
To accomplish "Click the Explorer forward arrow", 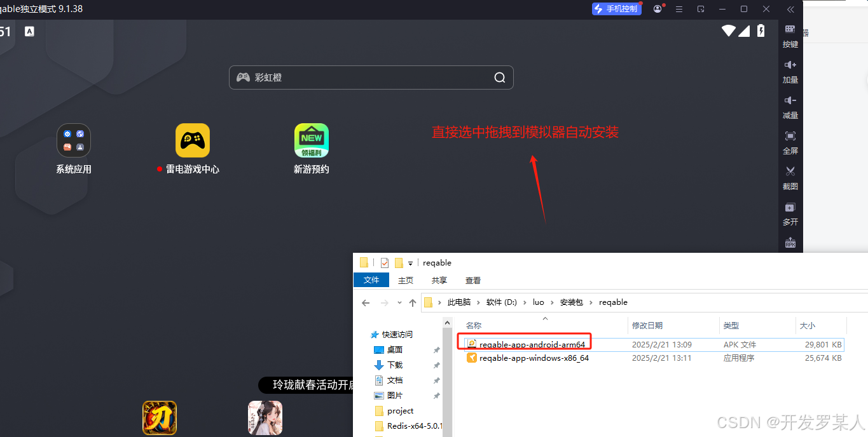I will pos(384,302).
